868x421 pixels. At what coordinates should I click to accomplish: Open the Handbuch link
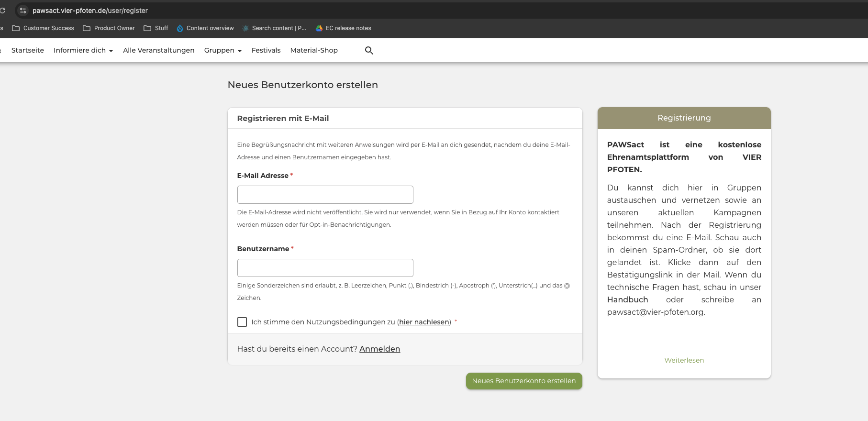click(x=628, y=299)
